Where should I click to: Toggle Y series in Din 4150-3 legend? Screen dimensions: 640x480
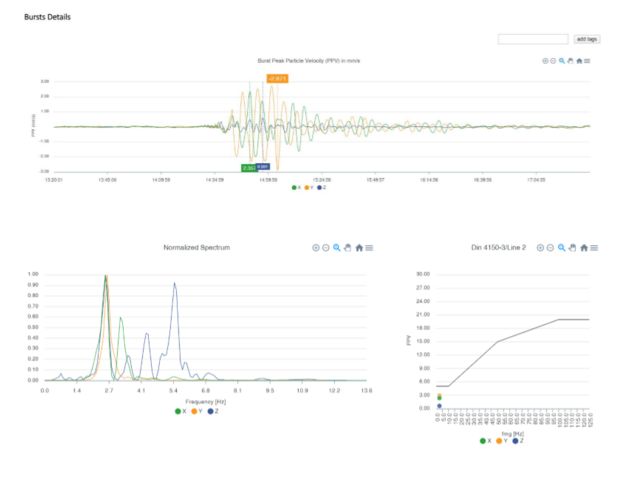[502, 440]
